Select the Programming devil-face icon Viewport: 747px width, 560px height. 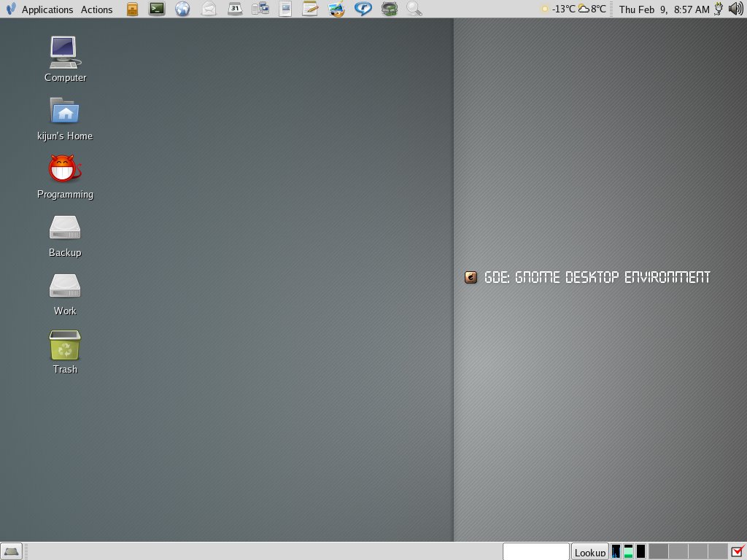65,168
